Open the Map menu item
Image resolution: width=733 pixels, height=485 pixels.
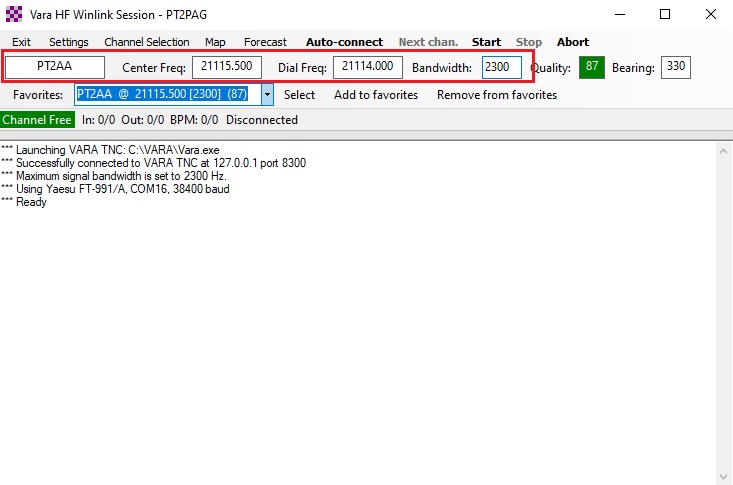(215, 42)
